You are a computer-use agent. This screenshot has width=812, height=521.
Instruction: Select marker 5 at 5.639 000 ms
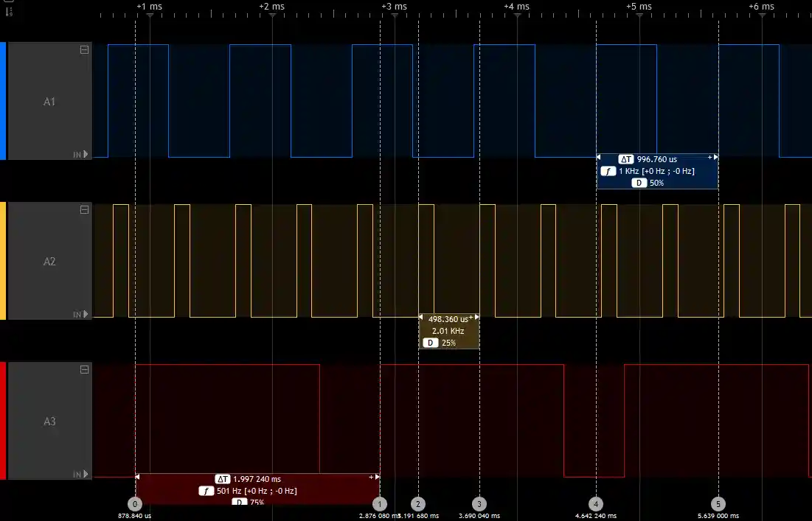pos(718,504)
